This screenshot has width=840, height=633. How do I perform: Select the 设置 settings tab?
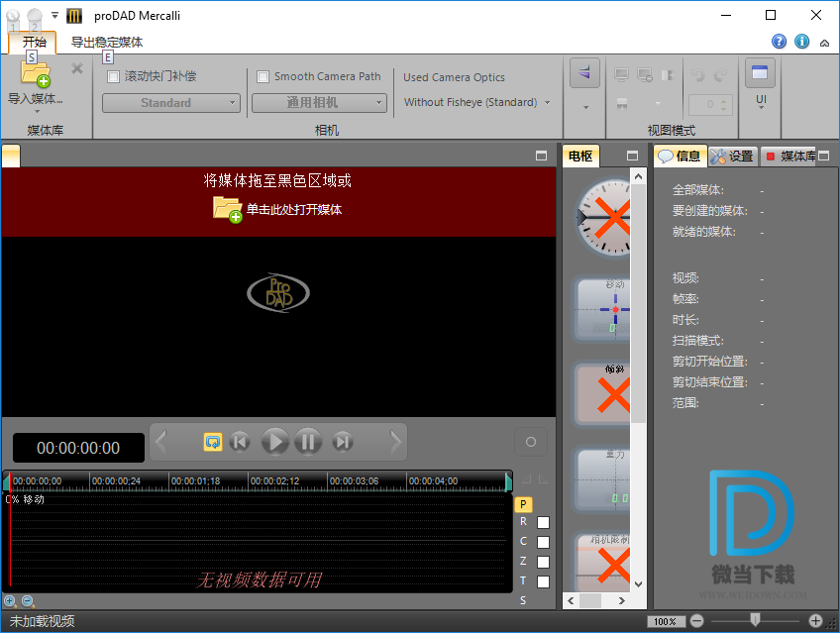(x=733, y=156)
